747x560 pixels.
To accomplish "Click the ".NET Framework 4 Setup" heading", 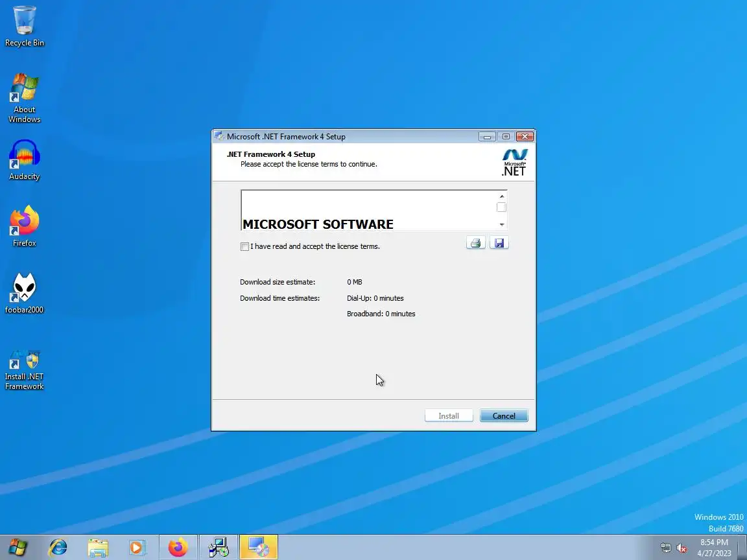I will 270,154.
